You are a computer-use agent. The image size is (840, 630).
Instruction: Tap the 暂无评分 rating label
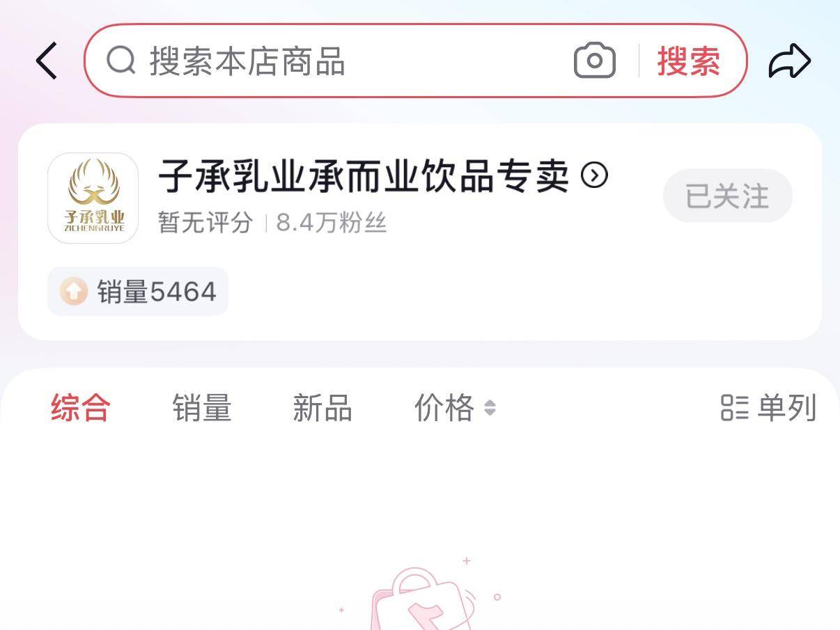click(x=205, y=223)
